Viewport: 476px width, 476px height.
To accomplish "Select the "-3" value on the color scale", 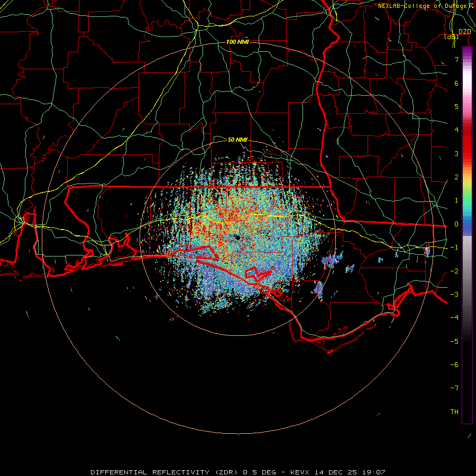I will click(x=454, y=294).
